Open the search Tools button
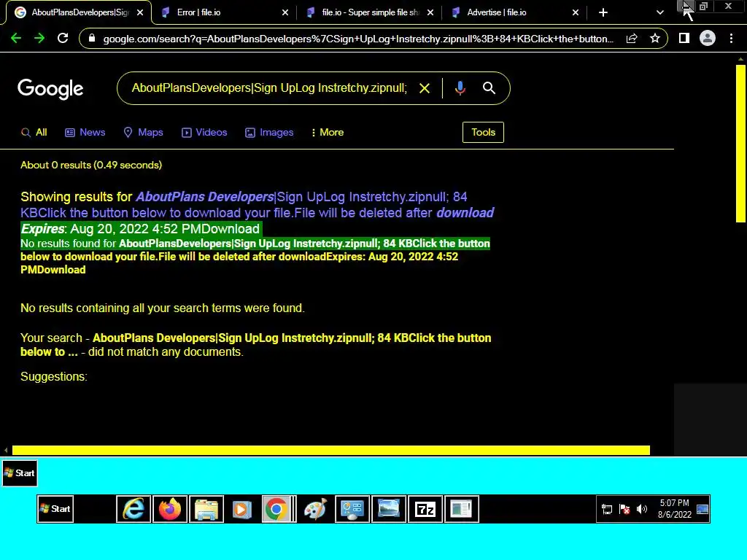The image size is (747, 560). tap(483, 133)
